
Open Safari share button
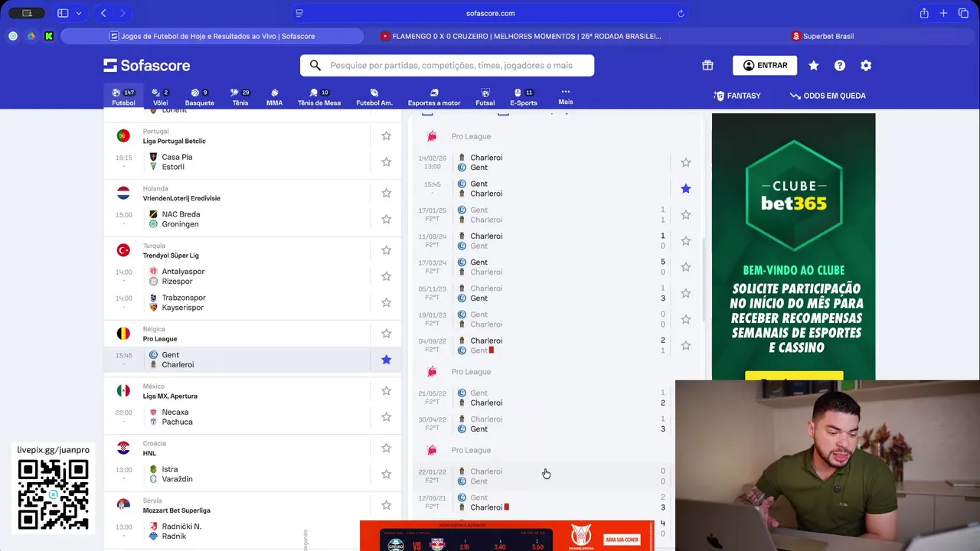pos(924,13)
